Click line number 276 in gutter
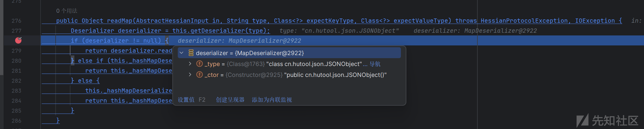 (16, 21)
